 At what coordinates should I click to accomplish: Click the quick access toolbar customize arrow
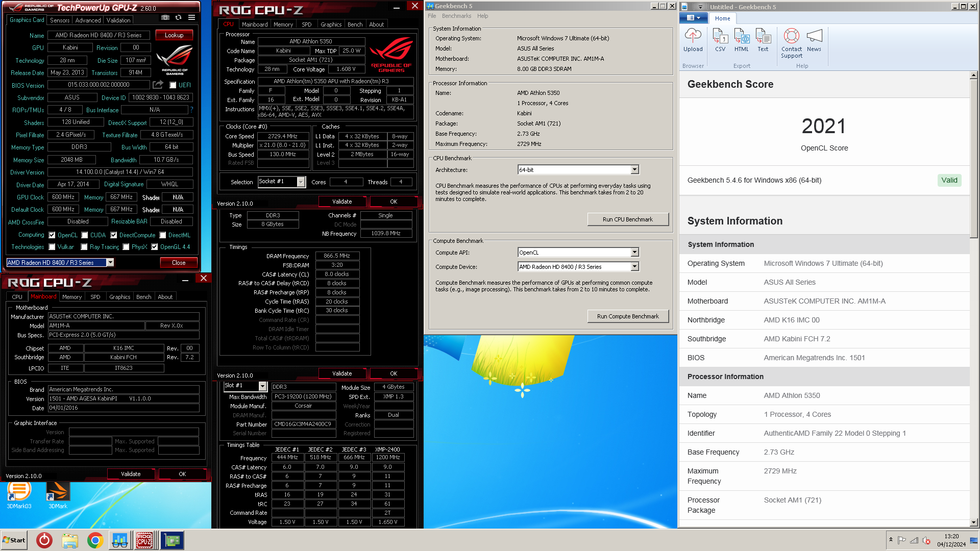click(700, 7)
